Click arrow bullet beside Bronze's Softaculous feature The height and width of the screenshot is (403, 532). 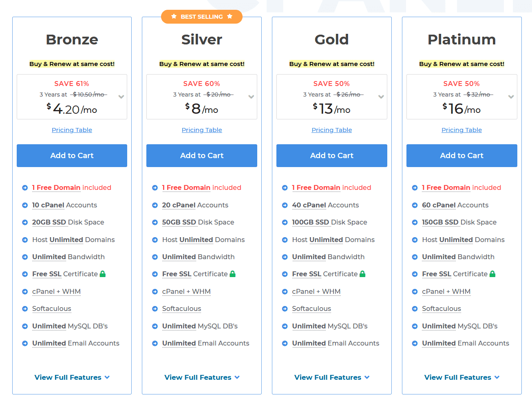pos(25,309)
